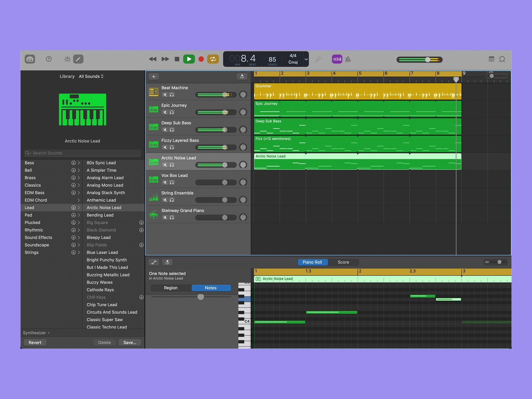Toggle the 1234 count-in button
Viewport: 532px width, 399px height.
tap(337, 59)
